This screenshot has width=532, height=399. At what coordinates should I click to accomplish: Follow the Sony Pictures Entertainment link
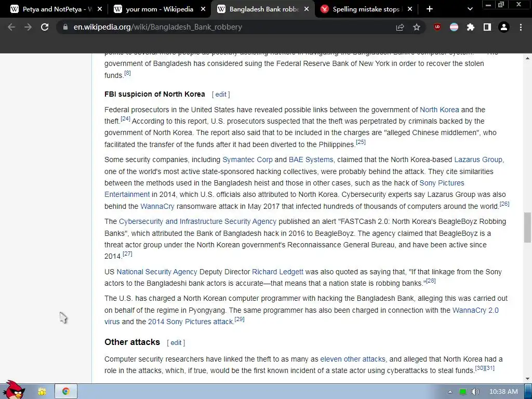pyautogui.click(x=442, y=183)
